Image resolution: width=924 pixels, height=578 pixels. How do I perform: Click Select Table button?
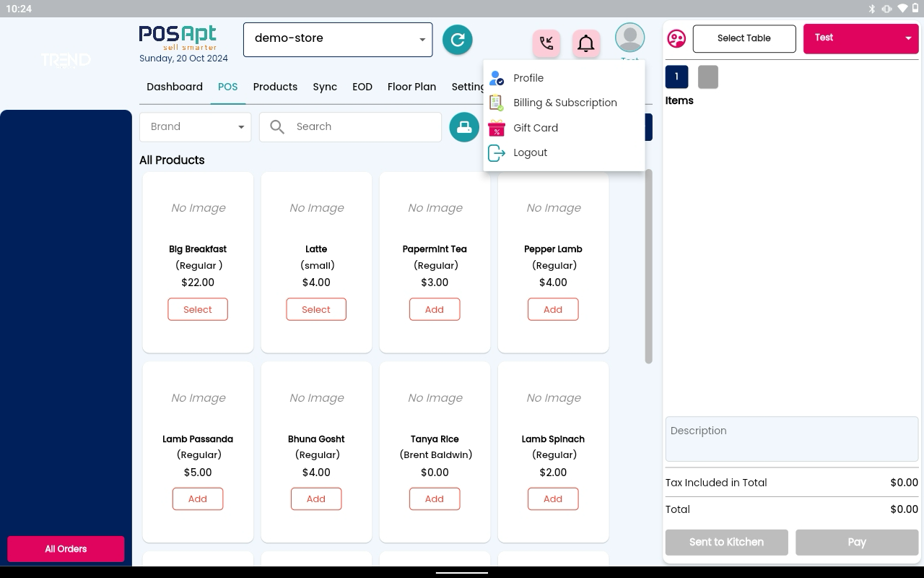pos(744,39)
